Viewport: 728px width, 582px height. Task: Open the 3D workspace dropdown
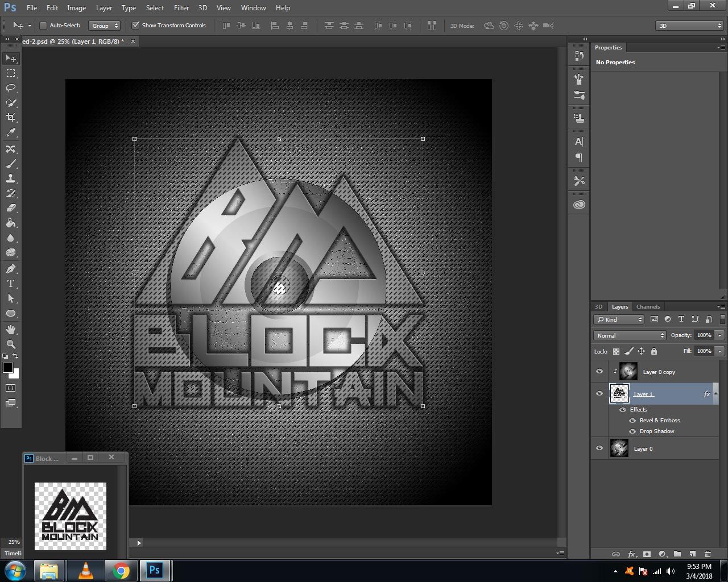coord(689,26)
